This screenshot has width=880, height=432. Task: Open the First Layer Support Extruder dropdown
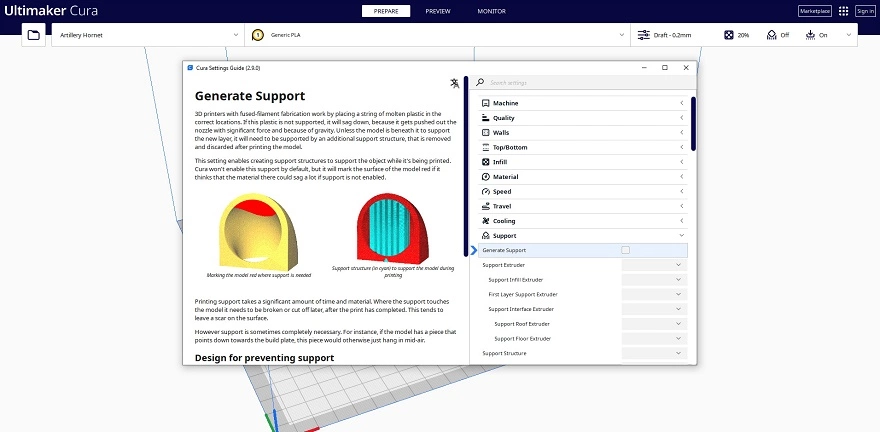point(654,294)
